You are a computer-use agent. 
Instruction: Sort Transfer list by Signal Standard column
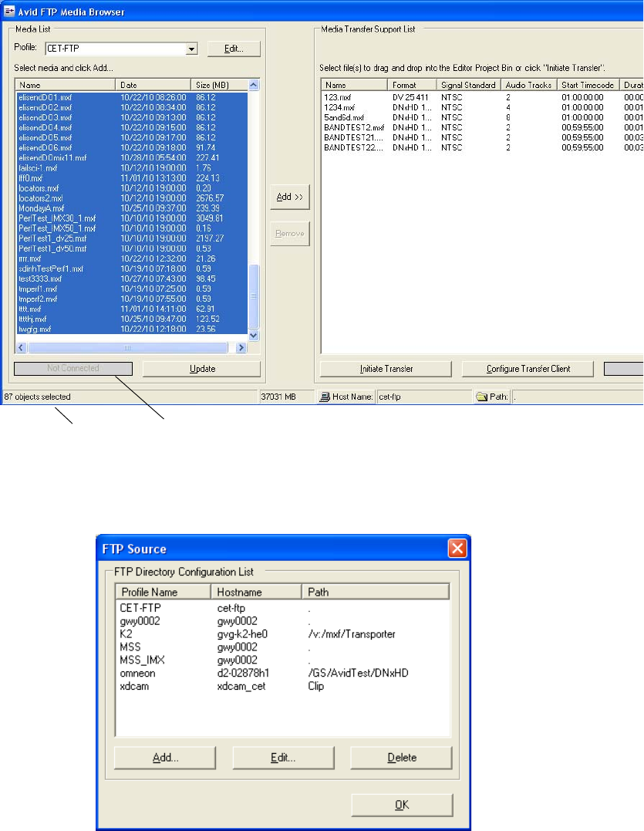[469, 85]
